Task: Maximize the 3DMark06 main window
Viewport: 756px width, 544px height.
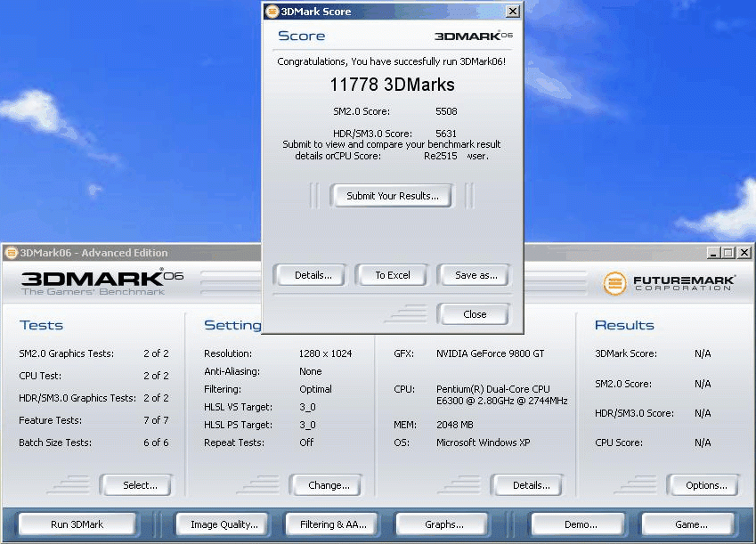Action: (x=728, y=253)
